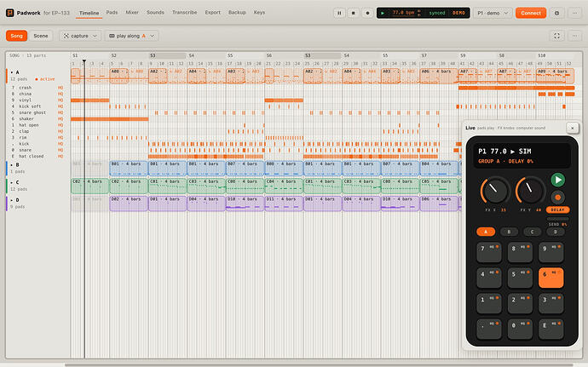Pause playback in the top transport
This screenshot has width=588, height=367.
339,13
